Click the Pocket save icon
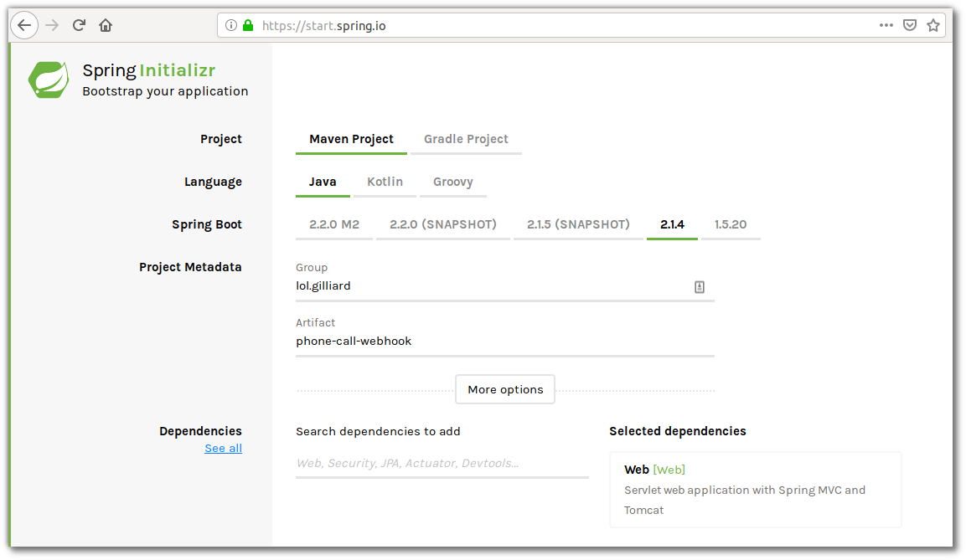Viewport: 966px width, 560px height. pos(909,26)
